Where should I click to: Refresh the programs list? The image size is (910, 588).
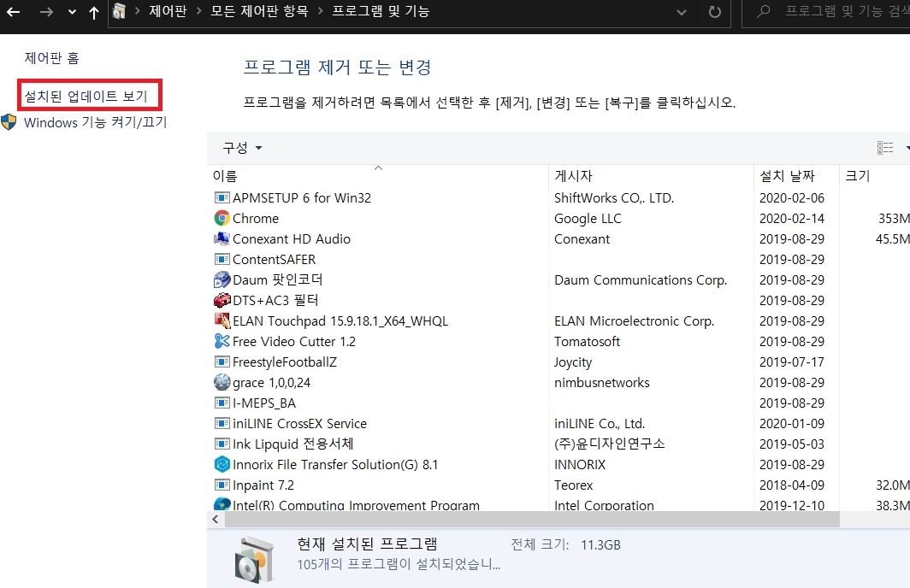coord(715,12)
